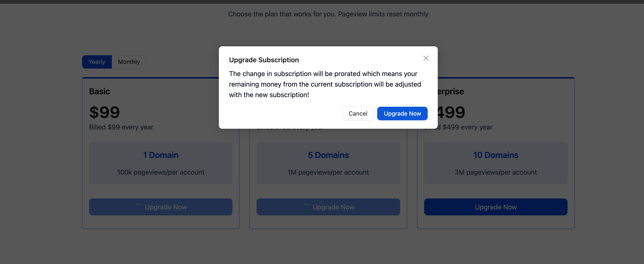644x264 pixels.
Task: Click the 3M pageviews/per account text
Action: (496, 172)
